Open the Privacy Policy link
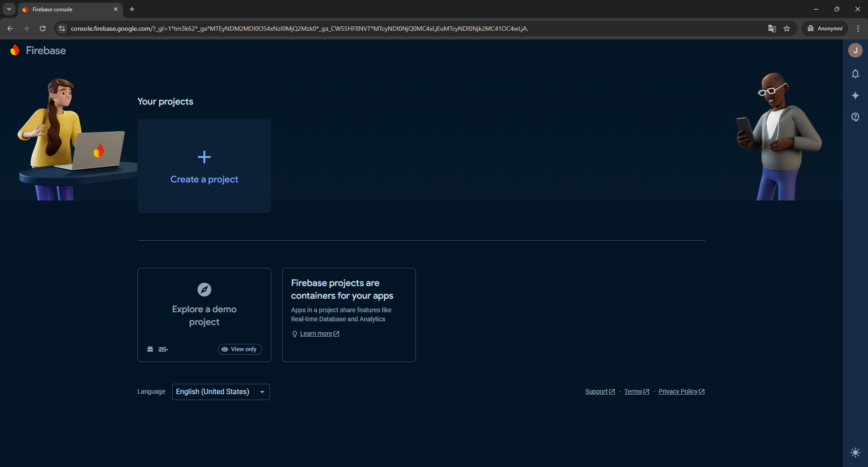The height and width of the screenshot is (467, 868). point(678,392)
